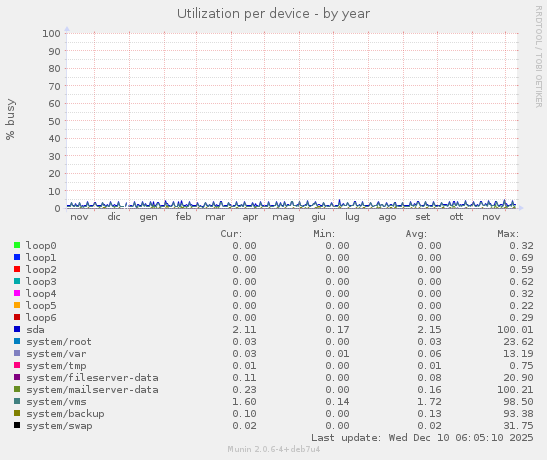
Task: Click the '% busy' vertical axis label
Action: [x=10, y=119]
